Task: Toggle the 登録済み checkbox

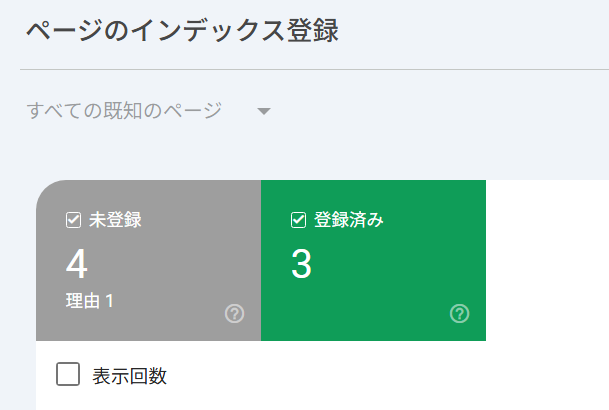Action: pyautogui.click(x=298, y=221)
